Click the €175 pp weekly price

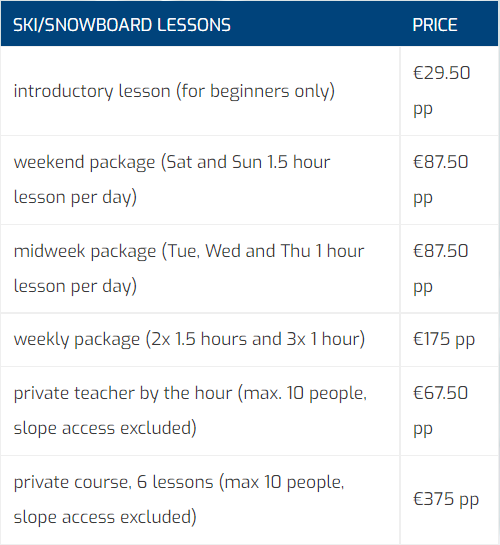click(444, 340)
